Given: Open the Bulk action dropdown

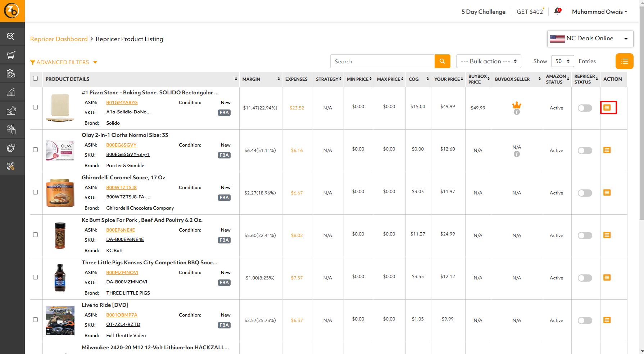Looking at the screenshot, I should click(x=489, y=61).
